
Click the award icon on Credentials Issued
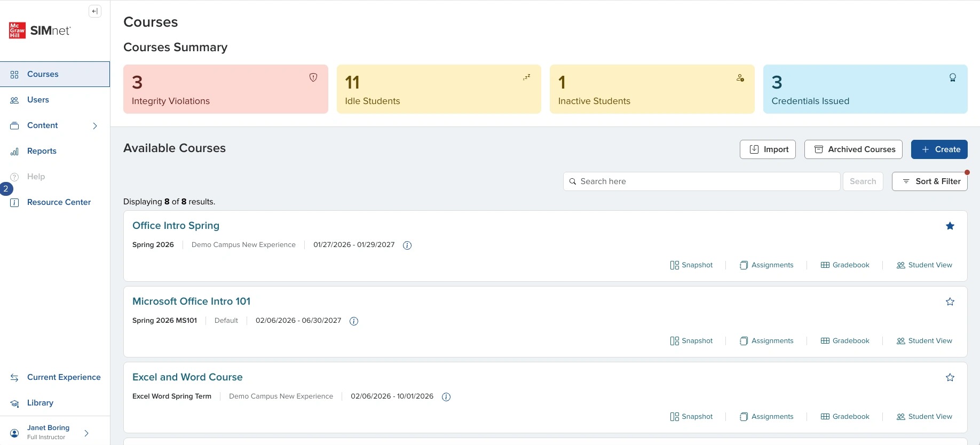pyautogui.click(x=953, y=77)
